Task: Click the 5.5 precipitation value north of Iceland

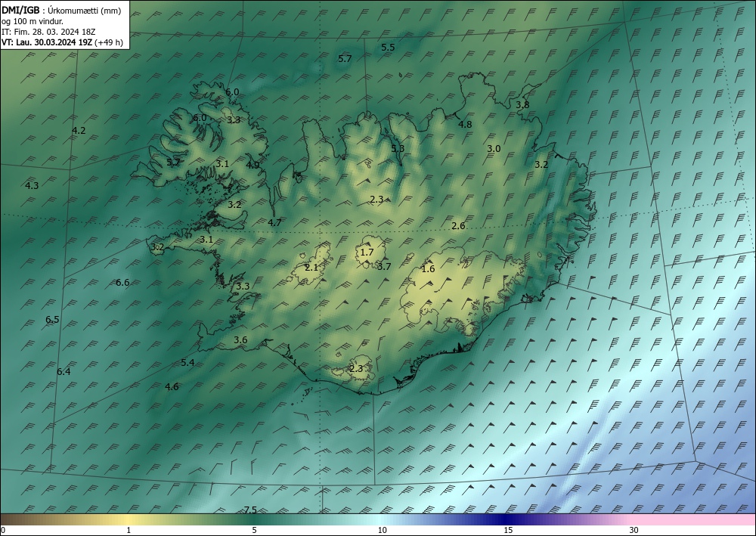Action: [x=388, y=47]
